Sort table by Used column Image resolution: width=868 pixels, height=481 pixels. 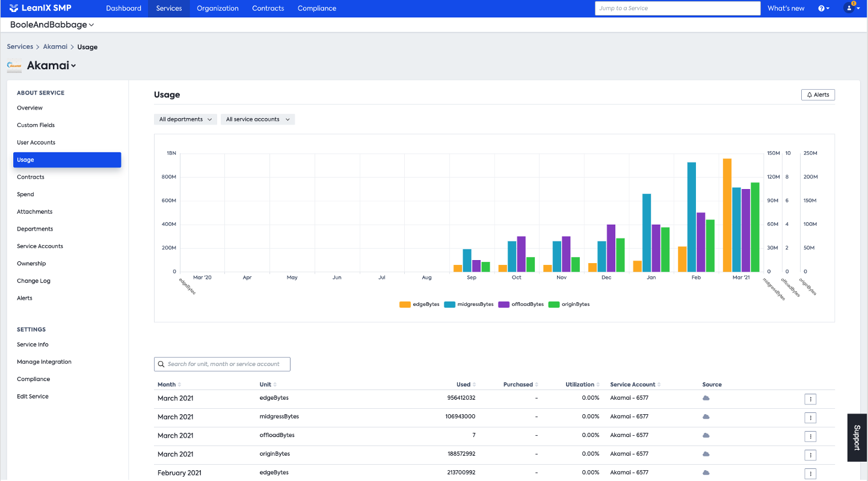click(466, 384)
